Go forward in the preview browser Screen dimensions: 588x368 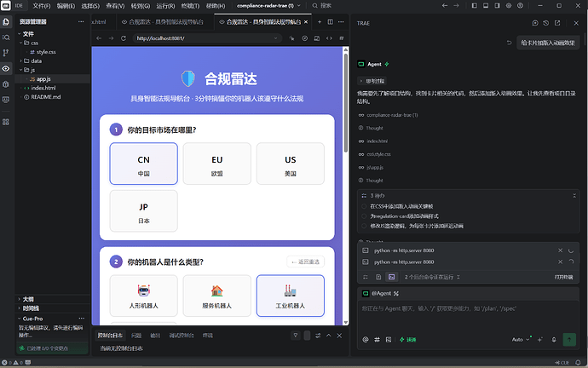[111, 38]
